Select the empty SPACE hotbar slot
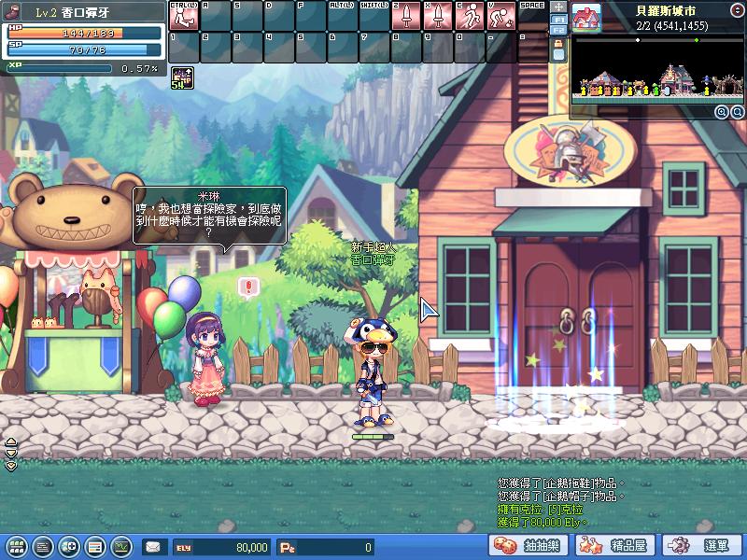The height and width of the screenshot is (560, 747). pyautogui.click(x=533, y=16)
